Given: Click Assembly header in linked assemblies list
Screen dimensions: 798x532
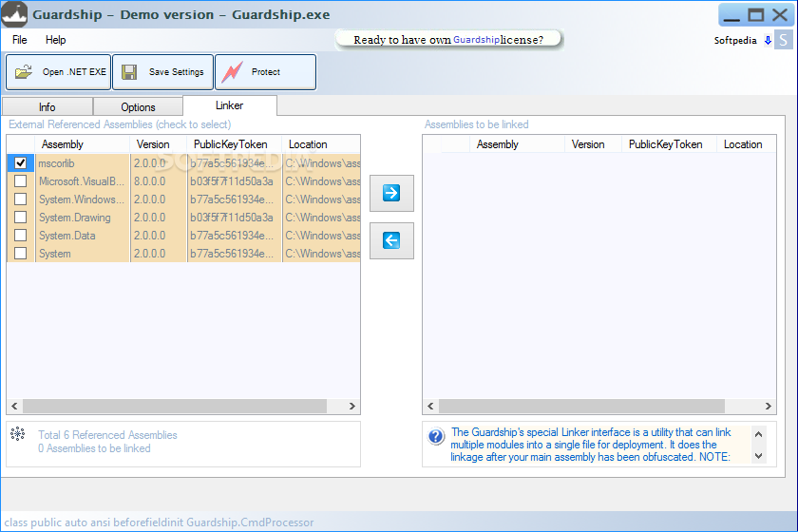Looking at the screenshot, I should 517,144.
